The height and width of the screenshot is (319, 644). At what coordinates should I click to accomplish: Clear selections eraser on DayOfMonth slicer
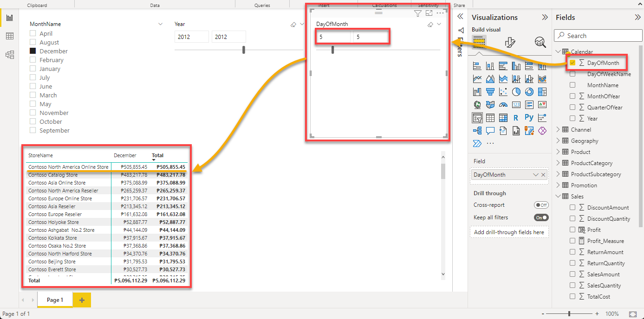tap(430, 24)
